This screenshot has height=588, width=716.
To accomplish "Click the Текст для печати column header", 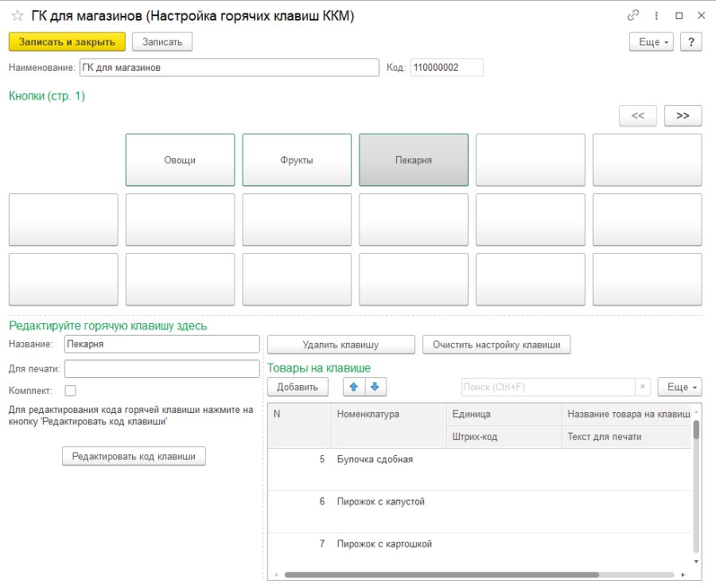I will (627, 437).
